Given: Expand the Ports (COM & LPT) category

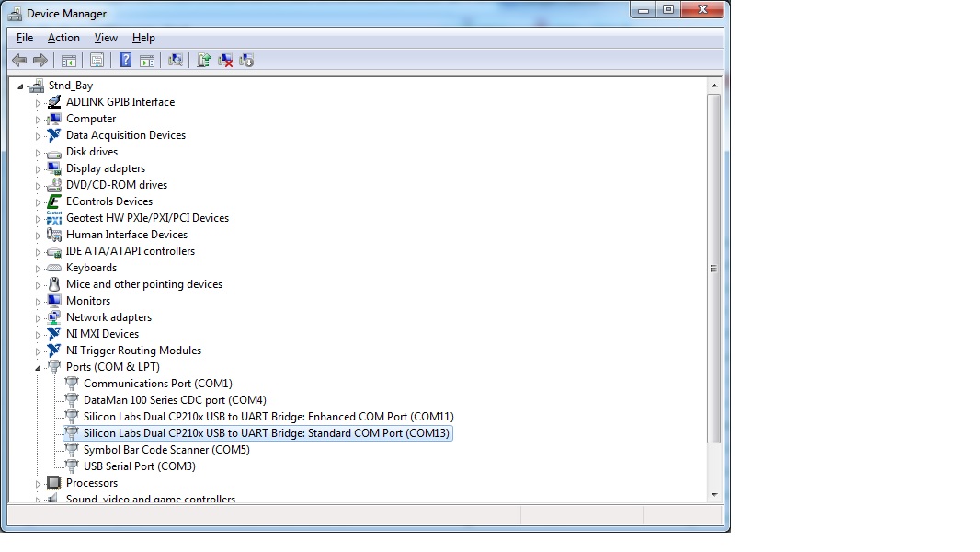Looking at the screenshot, I should [38, 366].
